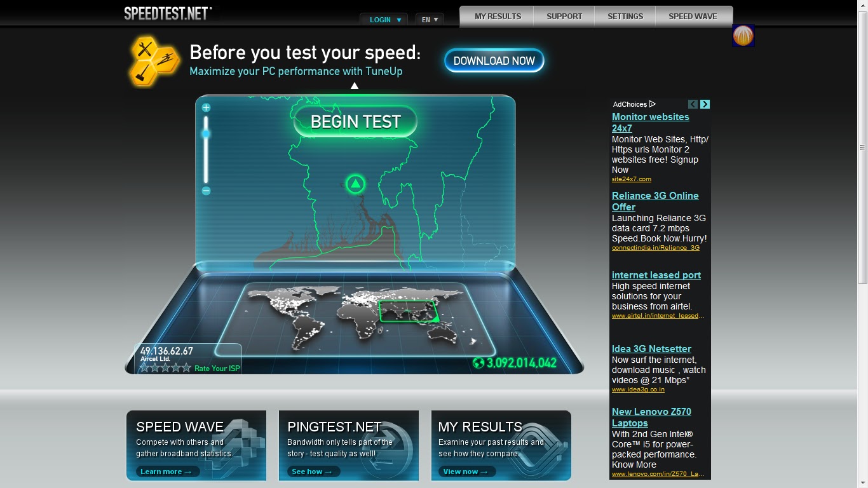Image resolution: width=868 pixels, height=488 pixels.
Task: Open the SETTINGS tab
Action: tap(625, 17)
